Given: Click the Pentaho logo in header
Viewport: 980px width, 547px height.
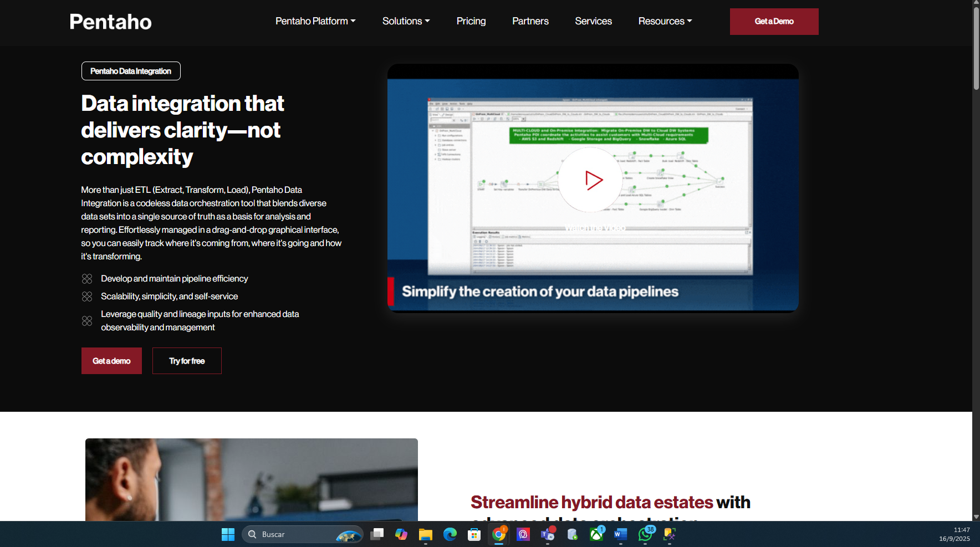Looking at the screenshot, I should [111, 22].
